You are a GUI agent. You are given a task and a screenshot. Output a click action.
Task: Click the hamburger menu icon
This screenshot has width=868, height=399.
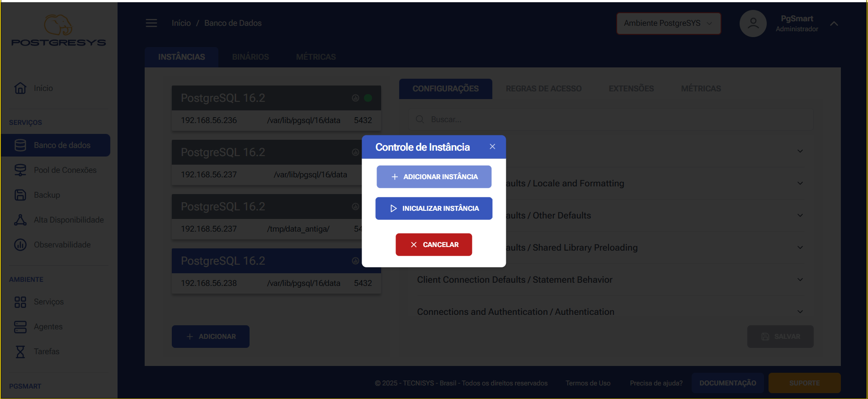(151, 23)
